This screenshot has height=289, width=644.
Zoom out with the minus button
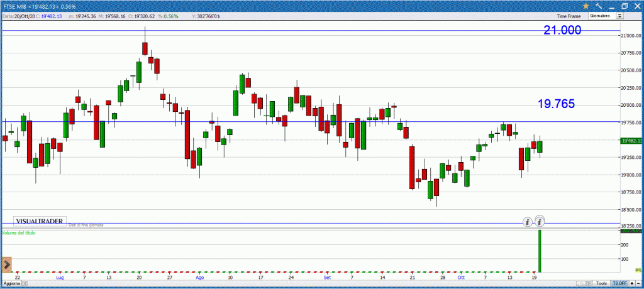[x=638, y=283]
